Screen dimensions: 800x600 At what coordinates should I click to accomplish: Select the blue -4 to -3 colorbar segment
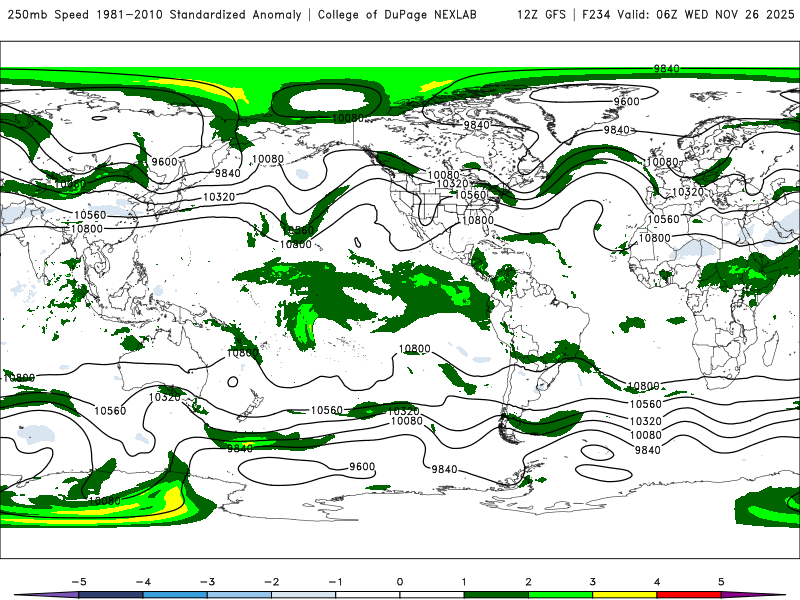pyautogui.click(x=175, y=595)
